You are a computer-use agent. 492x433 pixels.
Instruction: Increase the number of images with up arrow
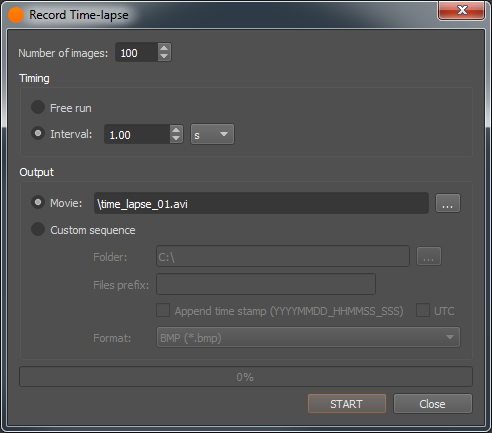[164, 48]
